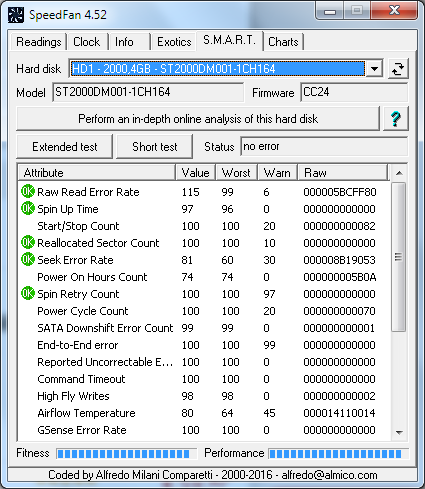Select the Start/Stop Count row
Viewport: 425px width, 489px height.
(204, 226)
